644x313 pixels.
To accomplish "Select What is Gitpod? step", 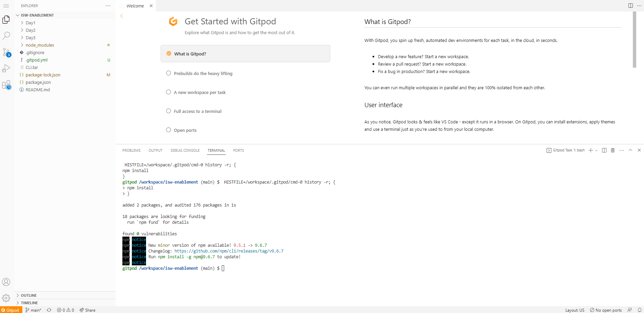I will click(x=245, y=54).
